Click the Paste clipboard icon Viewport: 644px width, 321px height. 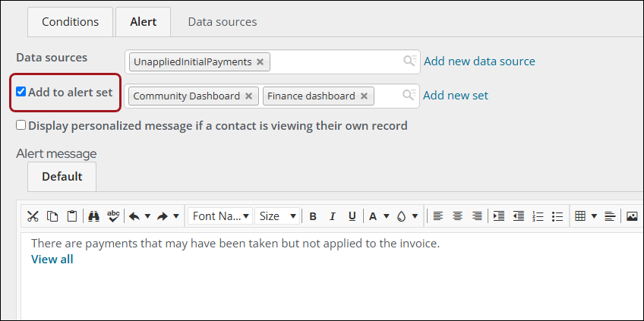[x=72, y=216]
